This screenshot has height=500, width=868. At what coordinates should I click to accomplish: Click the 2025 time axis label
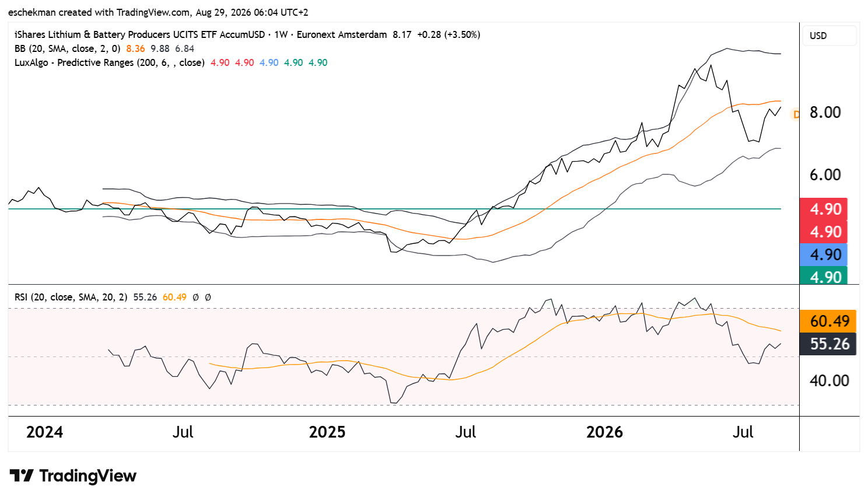point(327,432)
